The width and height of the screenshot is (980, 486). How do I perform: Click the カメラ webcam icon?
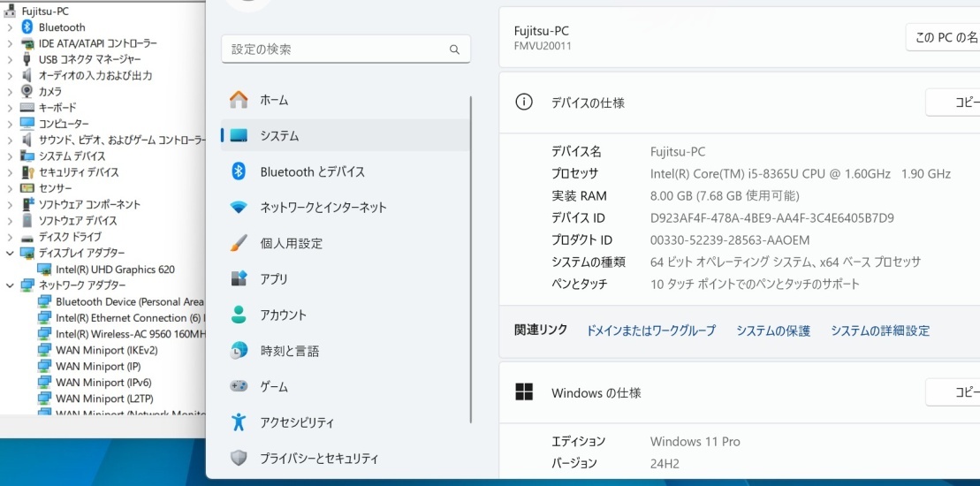click(x=27, y=91)
